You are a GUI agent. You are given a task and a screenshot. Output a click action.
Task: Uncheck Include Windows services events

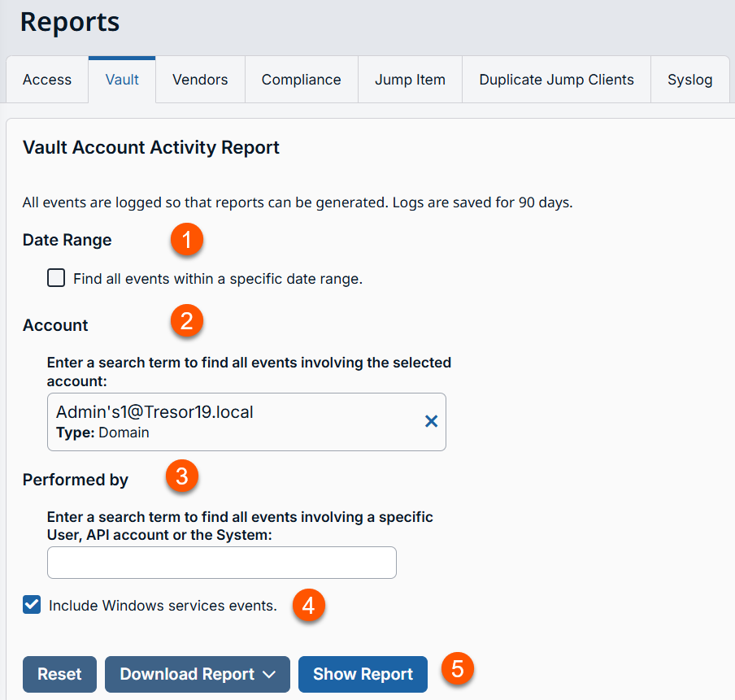pyautogui.click(x=32, y=605)
